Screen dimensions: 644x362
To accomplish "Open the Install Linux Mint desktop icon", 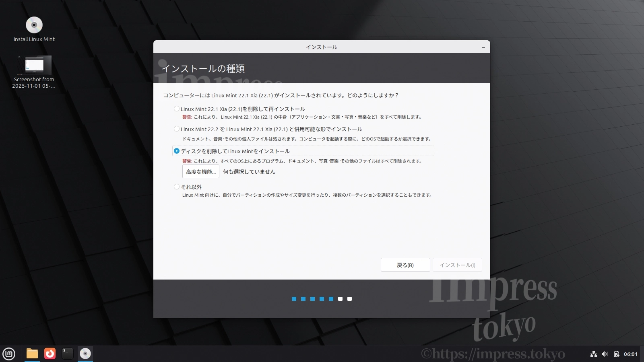I will click(x=34, y=29).
